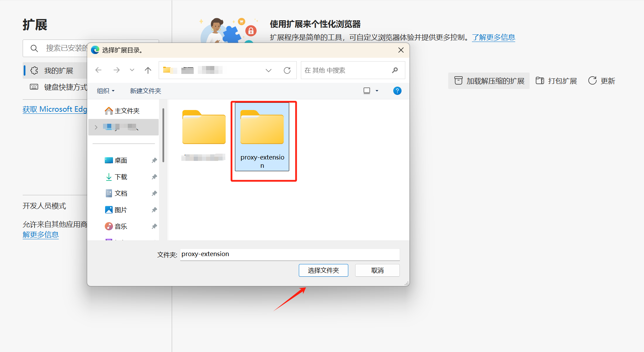Click the forward navigation arrow
This screenshot has width=644, height=352.
click(x=116, y=70)
